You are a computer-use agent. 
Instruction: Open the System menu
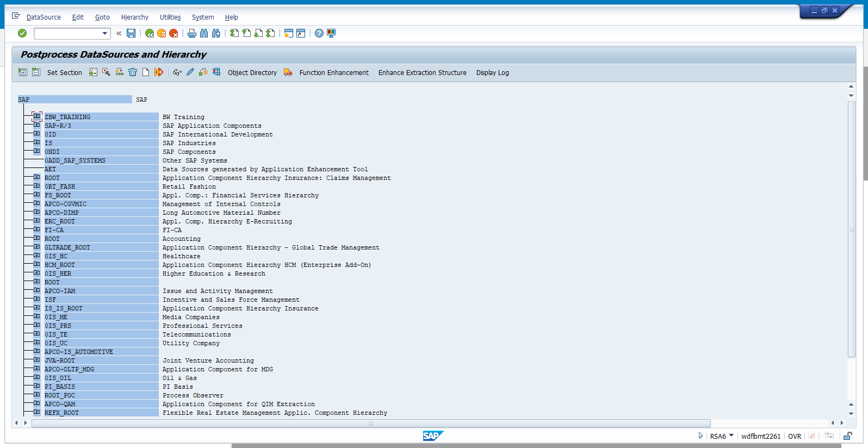203,17
